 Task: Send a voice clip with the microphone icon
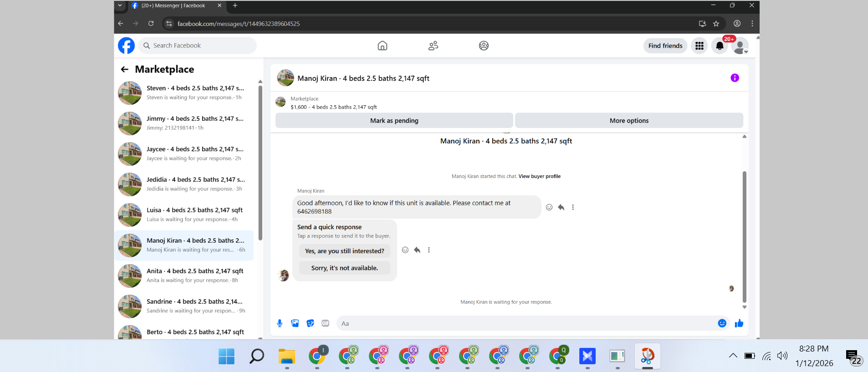click(280, 323)
